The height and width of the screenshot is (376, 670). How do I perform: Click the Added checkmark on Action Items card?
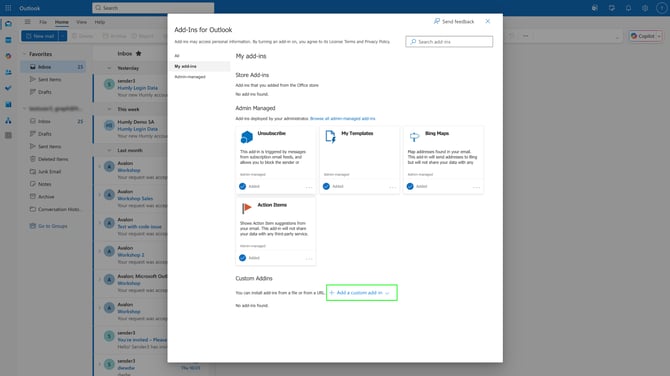pyautogui.click(x=242, y=258)
